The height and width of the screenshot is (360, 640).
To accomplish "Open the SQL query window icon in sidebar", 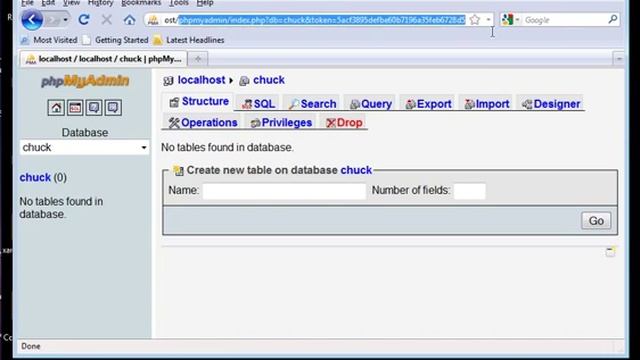I will click(75, 108).
